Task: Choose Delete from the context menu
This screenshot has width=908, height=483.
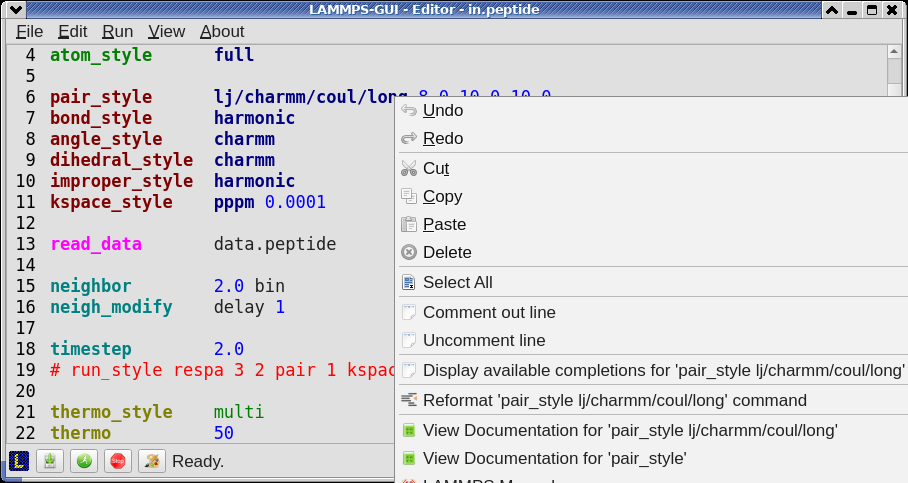Action: tap(651, 253)
